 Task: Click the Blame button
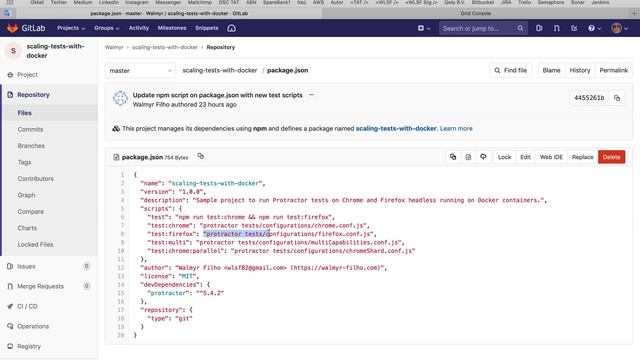pyautogui.click(x=551, y=70)
